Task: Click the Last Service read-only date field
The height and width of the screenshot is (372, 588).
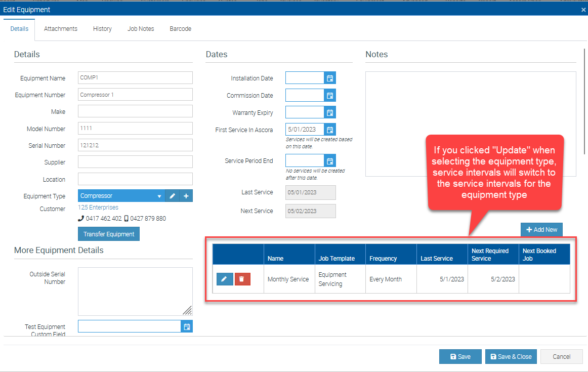Action: point(311,192)
